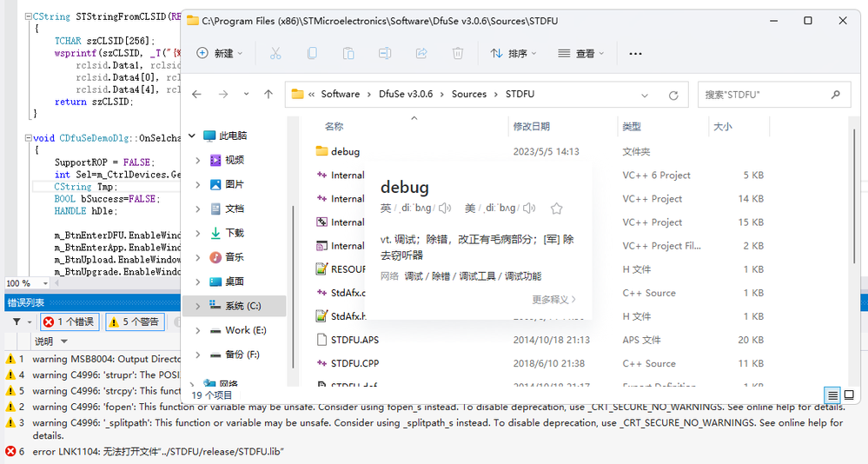Expand the 备份 (F:) drive node
The height and width of the screenshot is (464, 868).
point(197,355)
